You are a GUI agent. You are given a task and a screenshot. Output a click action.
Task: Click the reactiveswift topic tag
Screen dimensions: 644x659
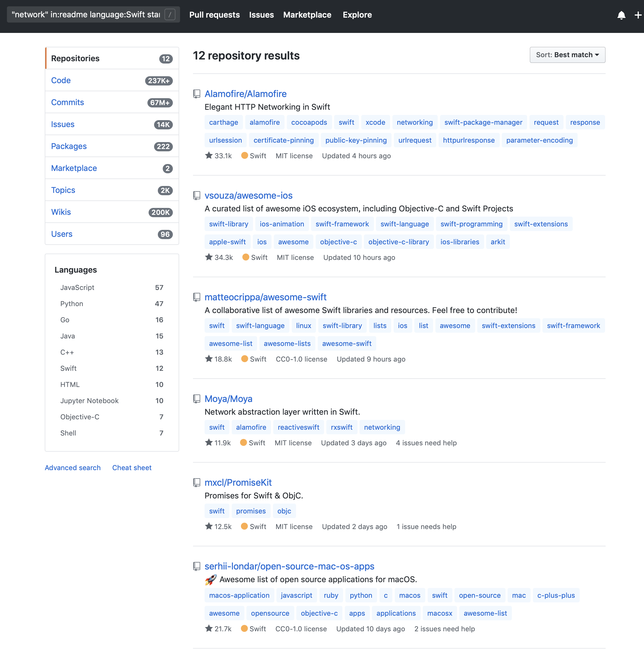coord(298,427)
